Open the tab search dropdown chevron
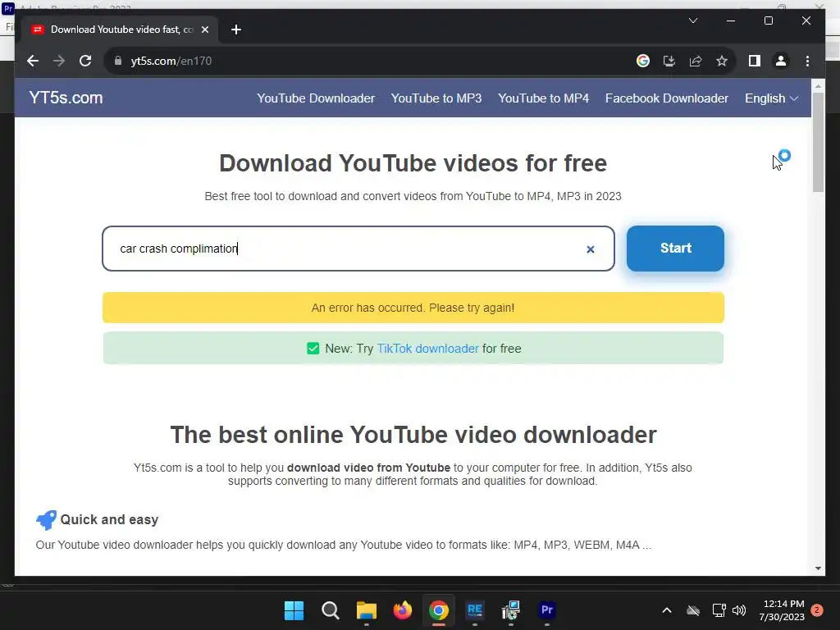 692,21
